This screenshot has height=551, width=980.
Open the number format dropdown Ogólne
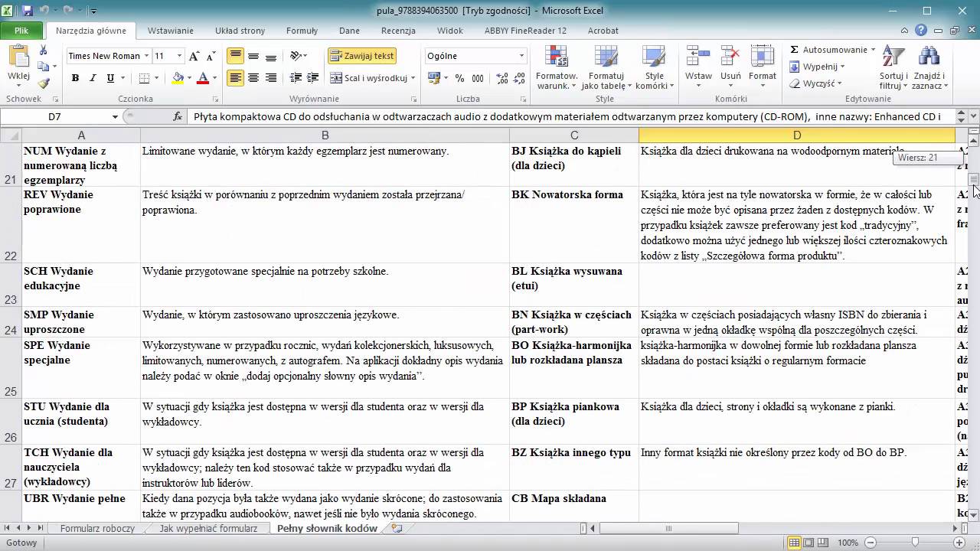522,56
